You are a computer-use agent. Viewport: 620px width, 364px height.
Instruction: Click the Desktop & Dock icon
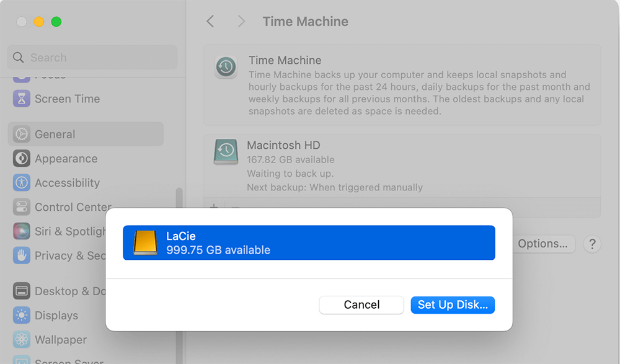click(x=22, y=291)
